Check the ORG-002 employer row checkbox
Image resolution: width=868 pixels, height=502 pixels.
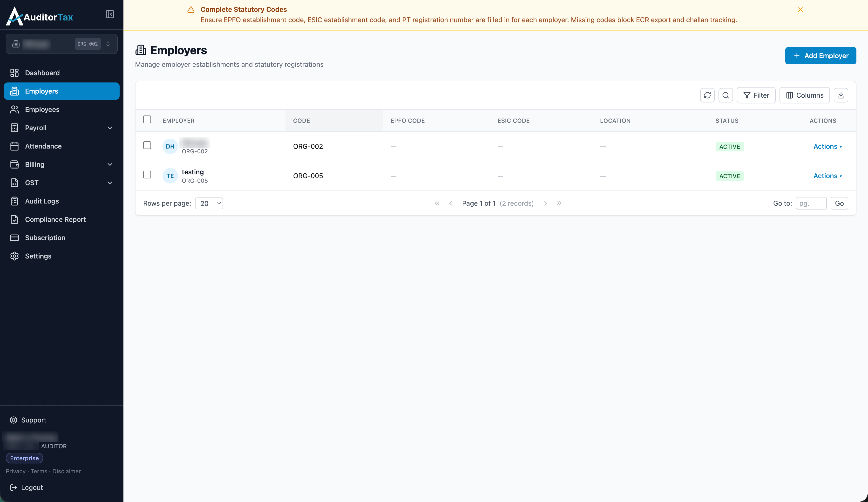[147, 145]
